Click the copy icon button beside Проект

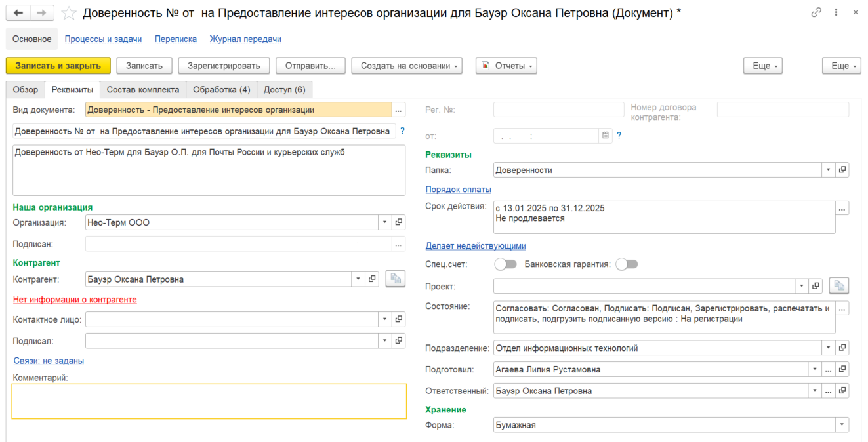839,286
